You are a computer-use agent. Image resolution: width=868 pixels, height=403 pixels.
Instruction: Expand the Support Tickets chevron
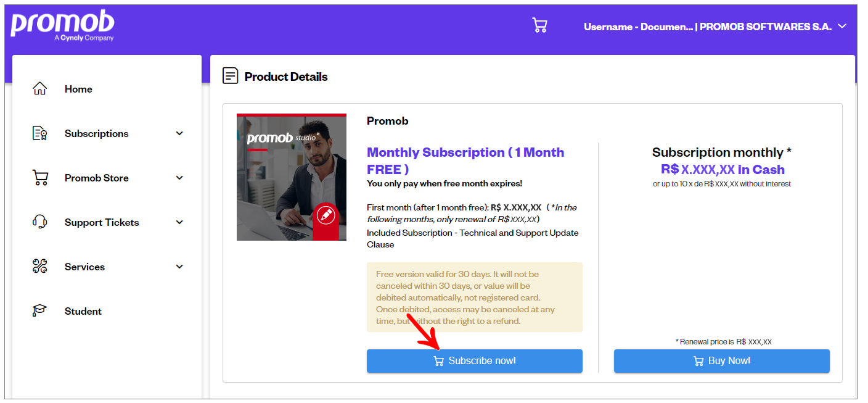click(179, 222)
